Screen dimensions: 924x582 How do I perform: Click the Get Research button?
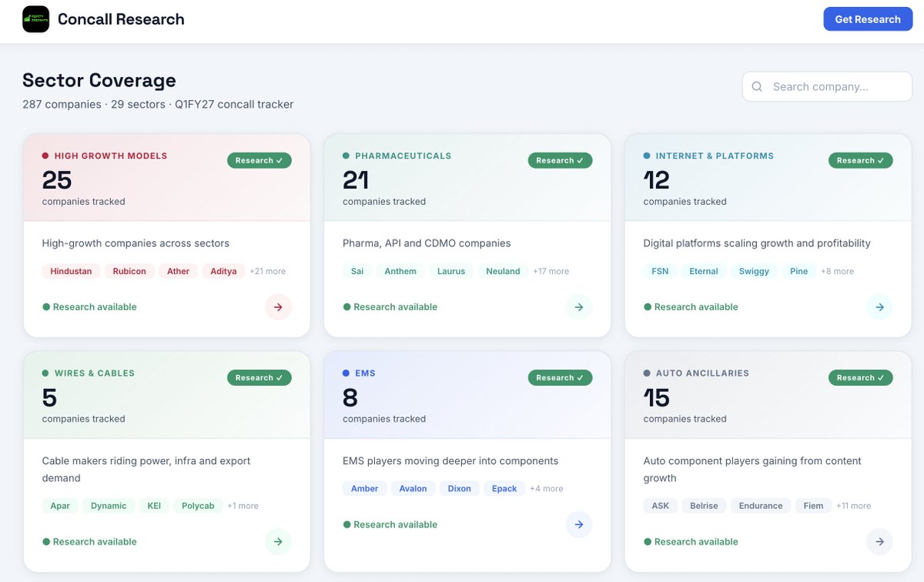click(868, 19)
